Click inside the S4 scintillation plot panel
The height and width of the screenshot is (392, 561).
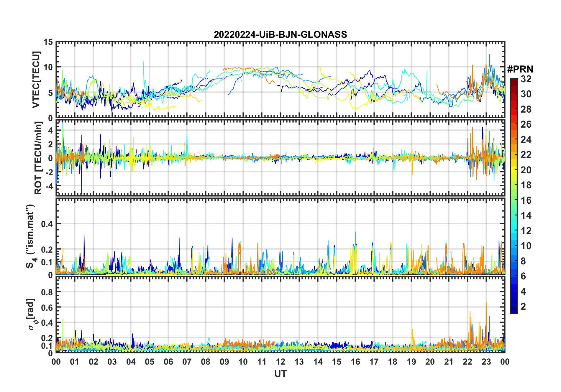click(x=280, y=236)
